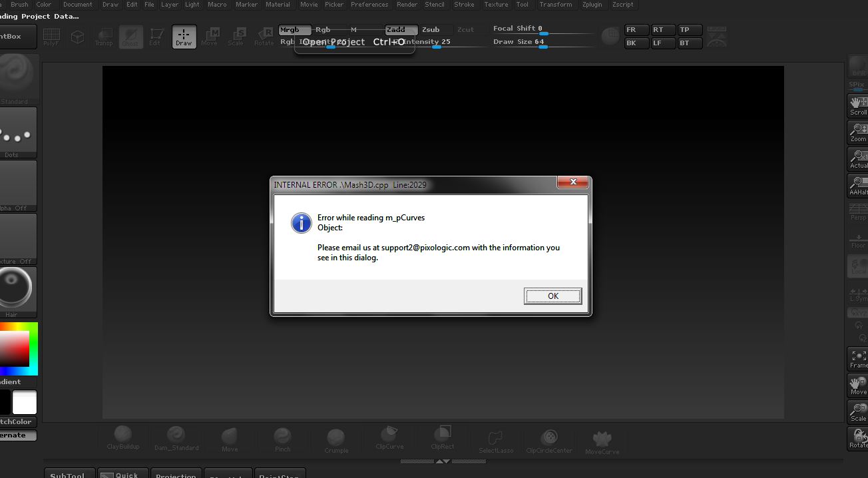Select the Dam_Standard brush icon
The height and width of the screenshot is (478, 868).
coord(176,439)
